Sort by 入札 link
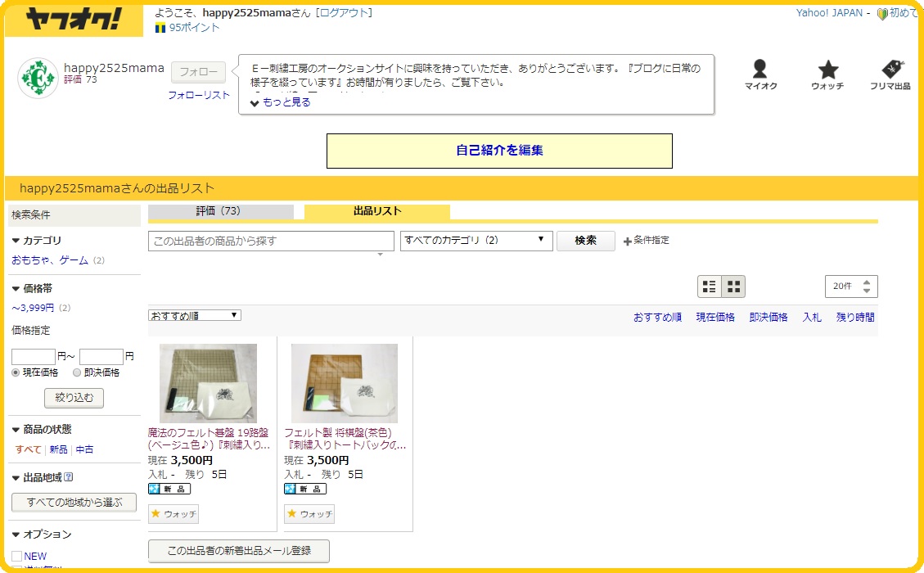 pos(812,317)
